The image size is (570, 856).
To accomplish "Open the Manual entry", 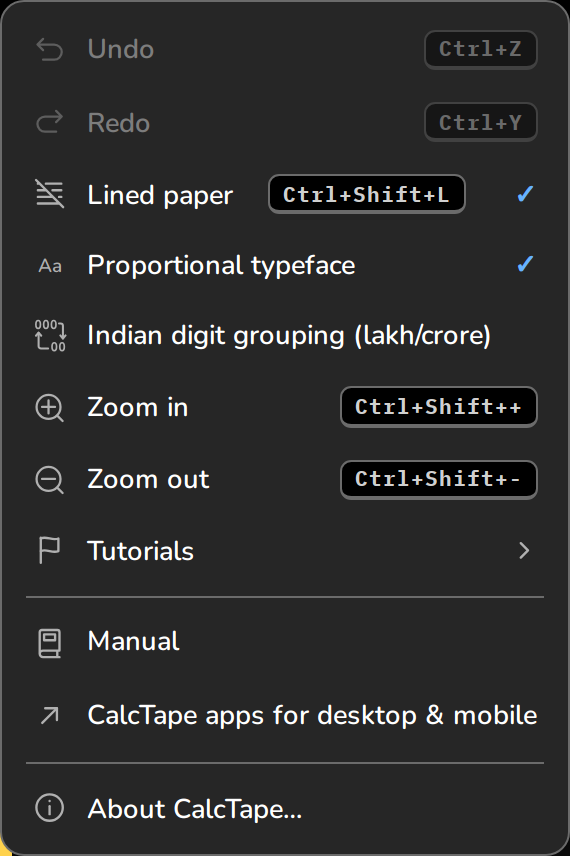I will click(x=285, y=641).
